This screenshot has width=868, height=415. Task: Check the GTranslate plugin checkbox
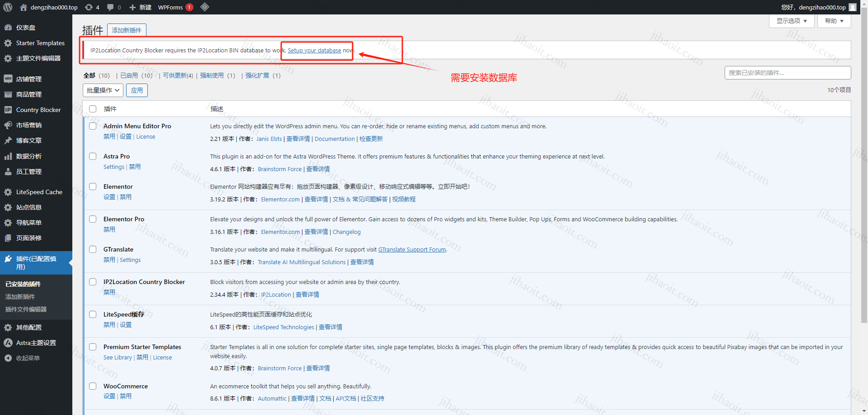(93, 249)
